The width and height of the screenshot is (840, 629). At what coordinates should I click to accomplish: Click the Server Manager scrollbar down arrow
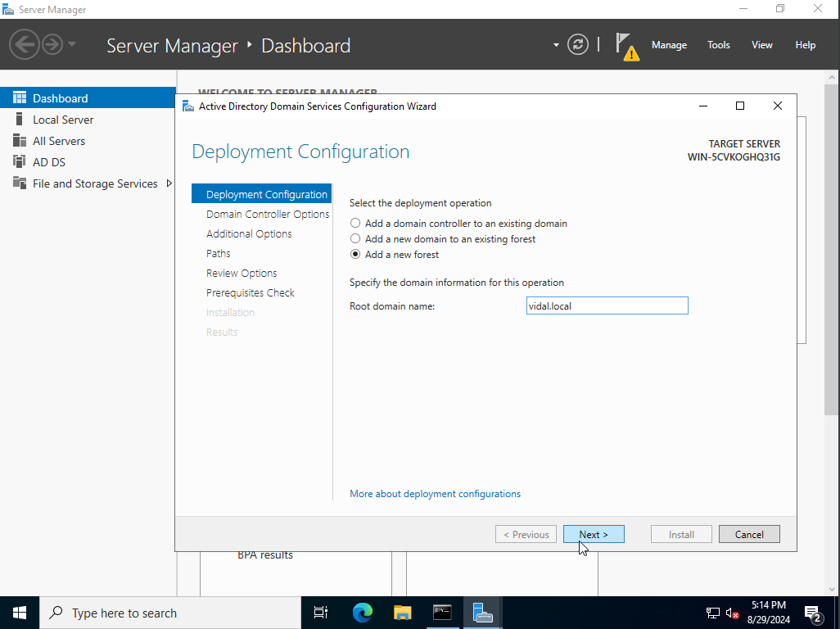tap(832, 589)
